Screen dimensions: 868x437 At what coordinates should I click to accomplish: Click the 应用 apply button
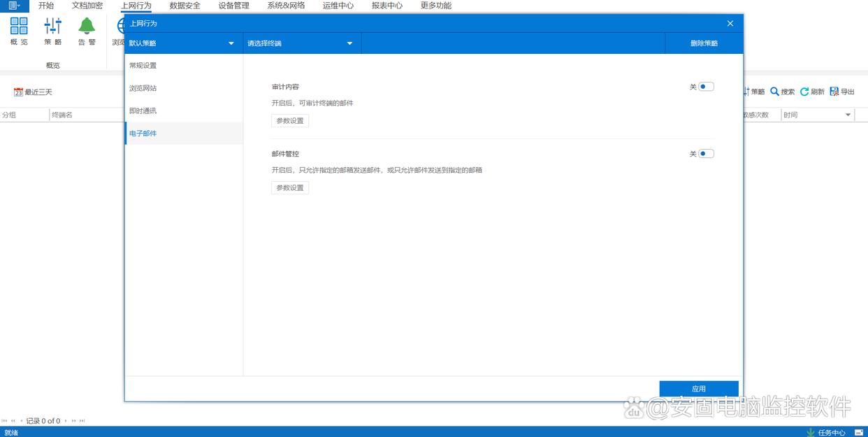[698, 389]
